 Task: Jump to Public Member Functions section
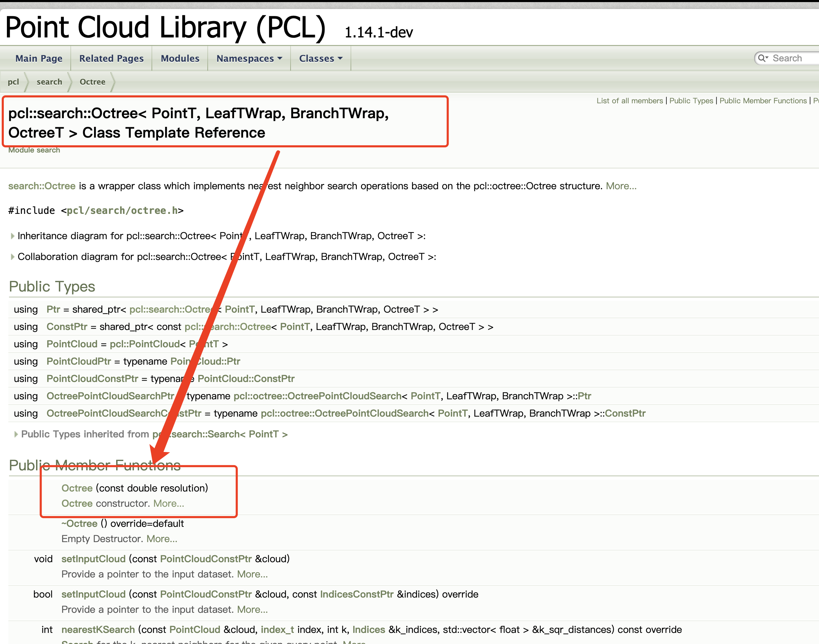point(763,100)
